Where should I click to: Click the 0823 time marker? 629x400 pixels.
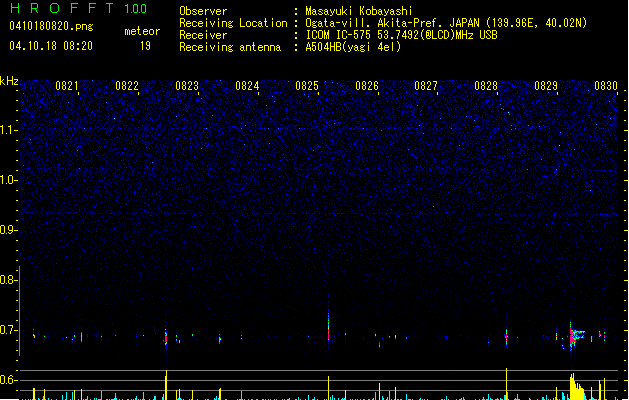187,86
